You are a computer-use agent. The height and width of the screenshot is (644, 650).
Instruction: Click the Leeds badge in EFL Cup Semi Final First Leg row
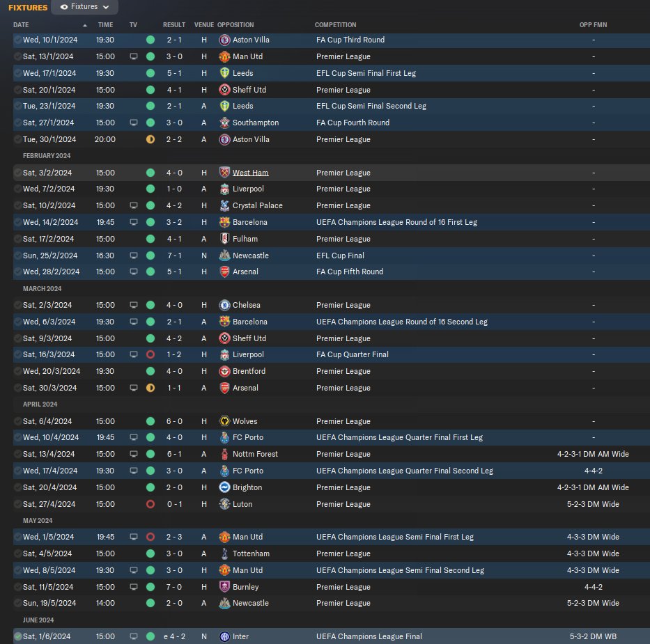tap(224, 73)
